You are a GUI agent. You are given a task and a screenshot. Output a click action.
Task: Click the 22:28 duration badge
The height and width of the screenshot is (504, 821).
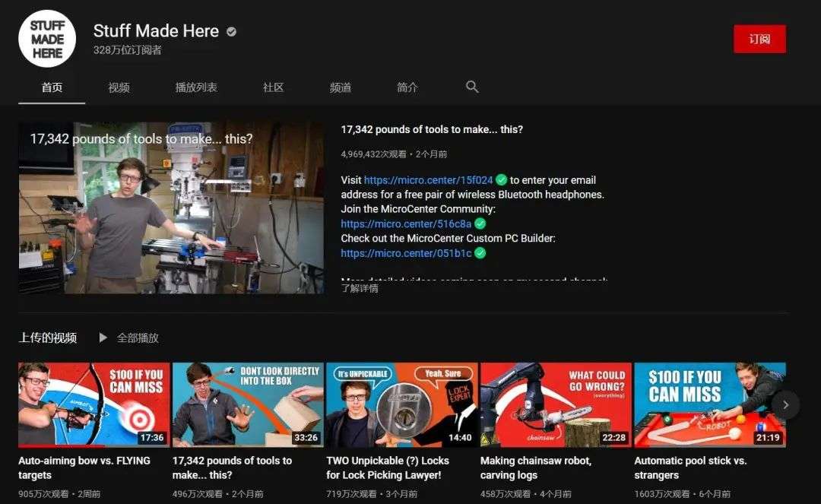click(x=613, y=438)
